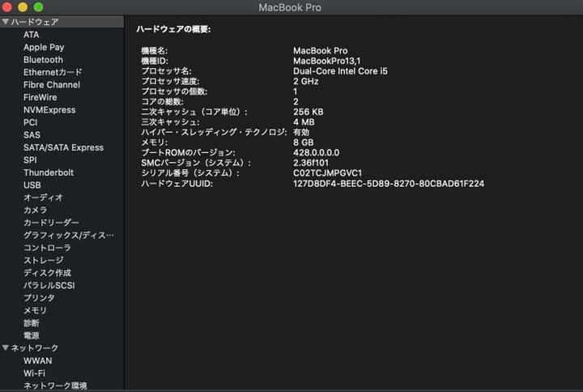Select USB in the hardware list

coord(32,185)
